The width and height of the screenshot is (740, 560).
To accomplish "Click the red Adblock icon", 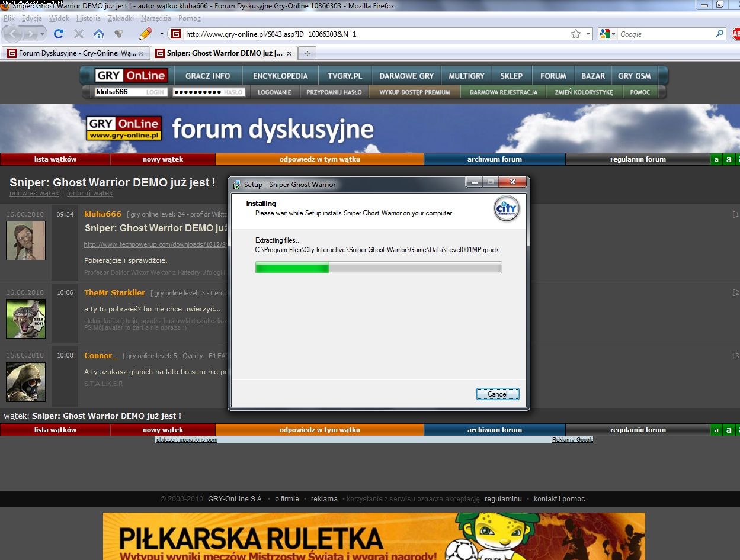I will pos(736,34).
